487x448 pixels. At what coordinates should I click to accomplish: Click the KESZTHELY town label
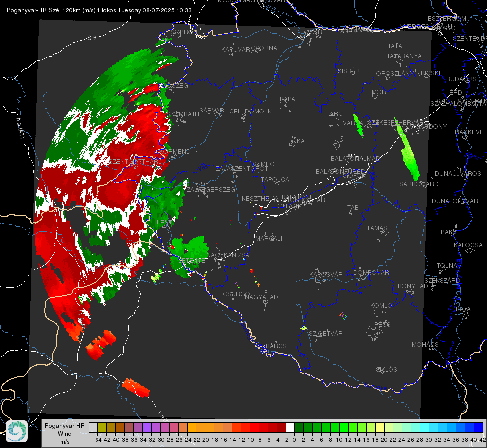point(259,198)
